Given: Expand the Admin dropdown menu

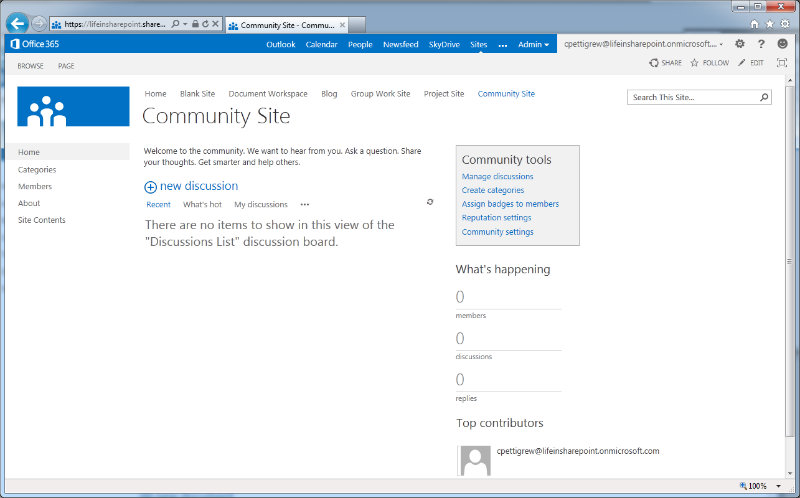Looking at the screenshot, I should pos(533,44).
